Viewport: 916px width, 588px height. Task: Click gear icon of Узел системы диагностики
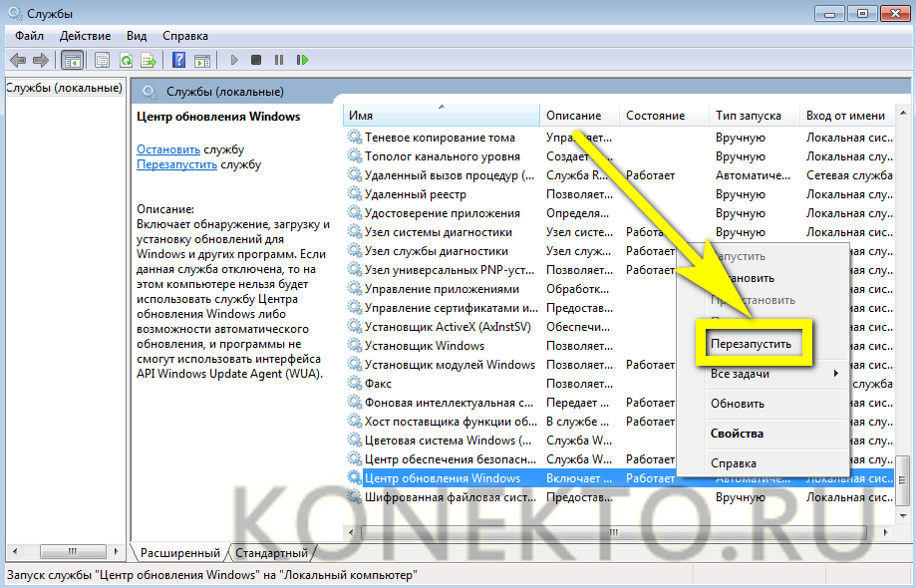click(x=354, y=232)
